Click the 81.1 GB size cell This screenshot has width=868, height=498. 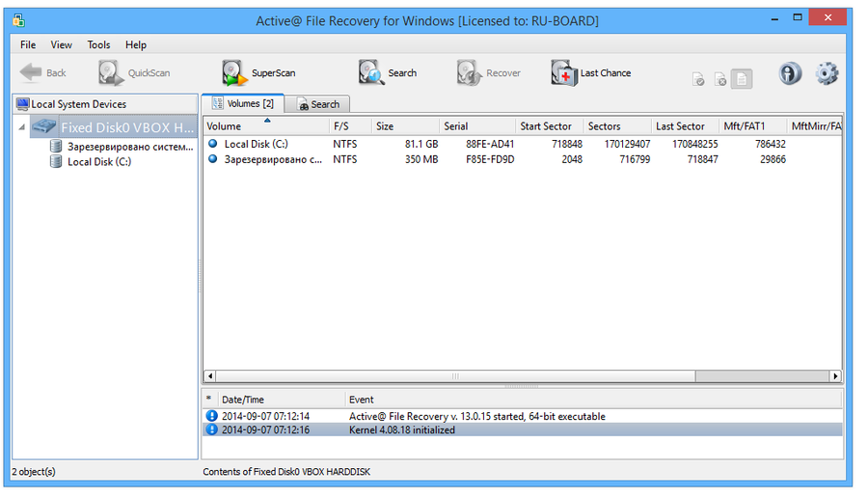(x=421, y=144)
